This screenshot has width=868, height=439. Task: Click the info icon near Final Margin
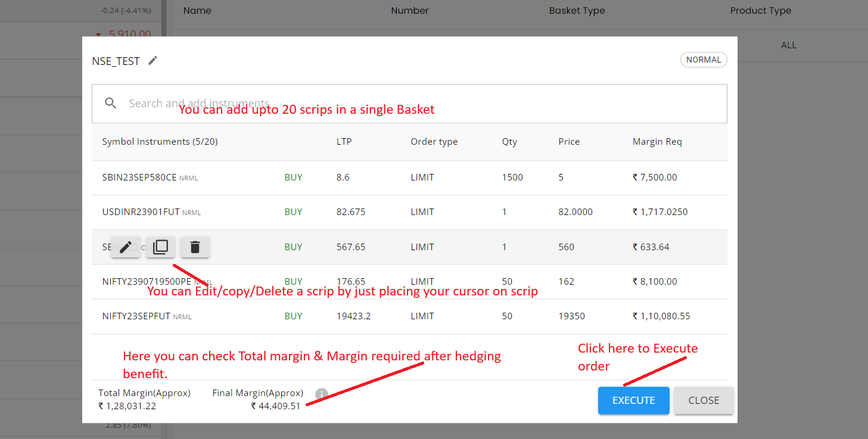point(322,394)
